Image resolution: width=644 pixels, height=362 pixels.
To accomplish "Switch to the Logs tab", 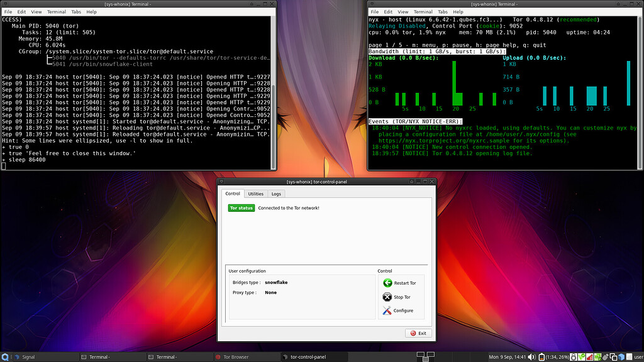I will [x=275, y=194].
